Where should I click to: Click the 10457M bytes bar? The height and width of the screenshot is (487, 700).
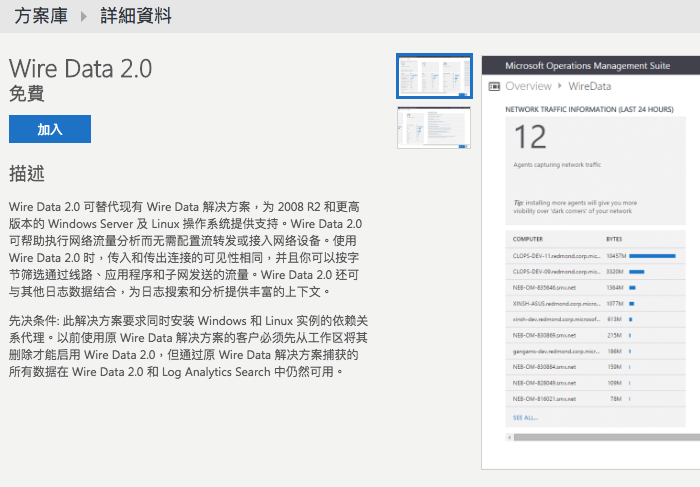tap(652, 256)
